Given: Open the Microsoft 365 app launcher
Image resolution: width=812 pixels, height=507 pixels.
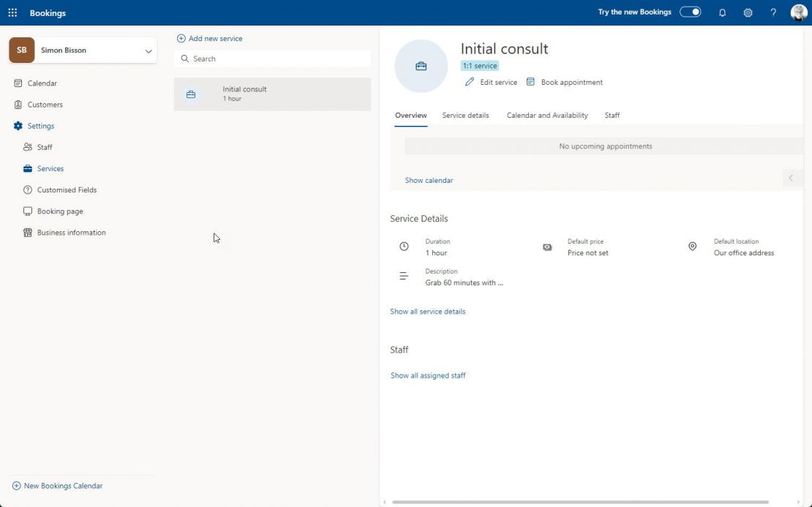Looking at the screenshot, I should pyautogui.click(x=12, y=12).
